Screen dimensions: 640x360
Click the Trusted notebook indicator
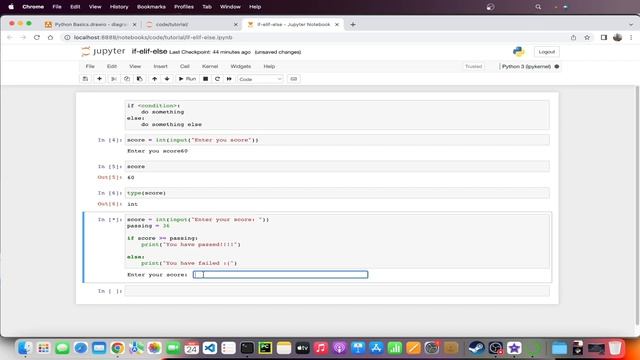coord(473,66)
